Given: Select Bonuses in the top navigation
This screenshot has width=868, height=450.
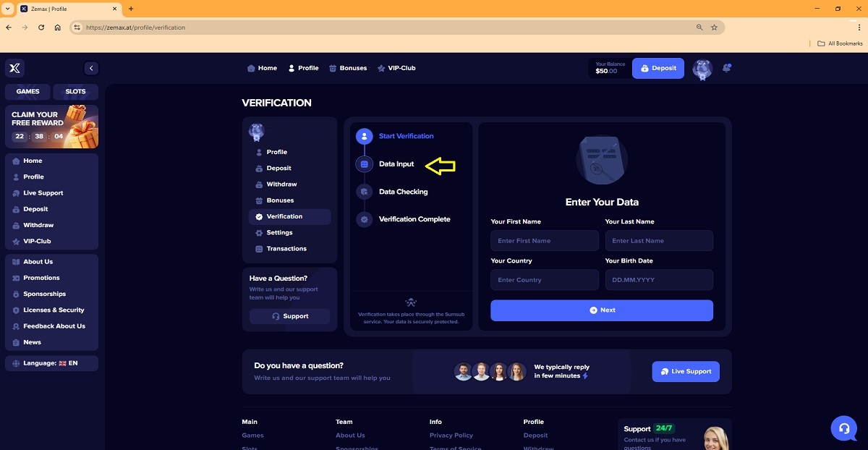Looking at the screenshot, I should coord(348,68).
